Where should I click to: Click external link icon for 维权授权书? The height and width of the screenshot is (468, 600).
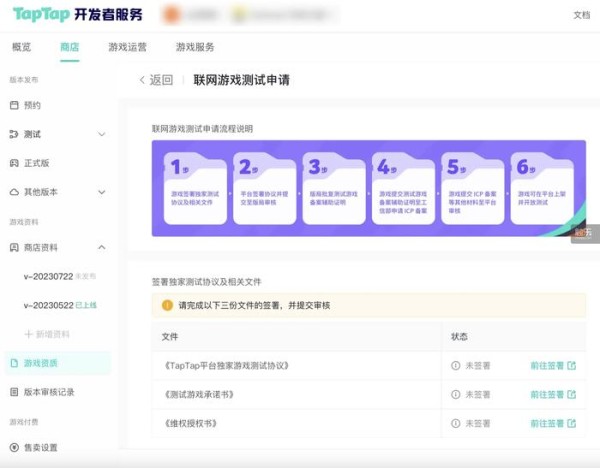point(571,423)
